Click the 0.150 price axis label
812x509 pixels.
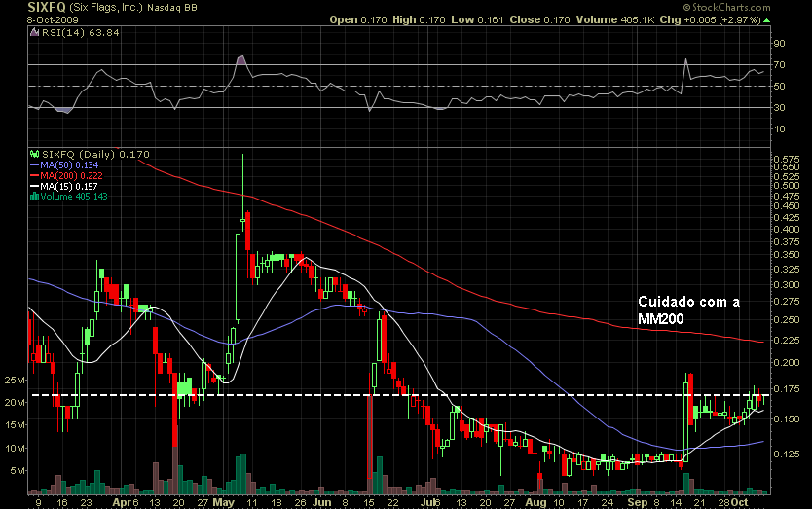(787, 418)
